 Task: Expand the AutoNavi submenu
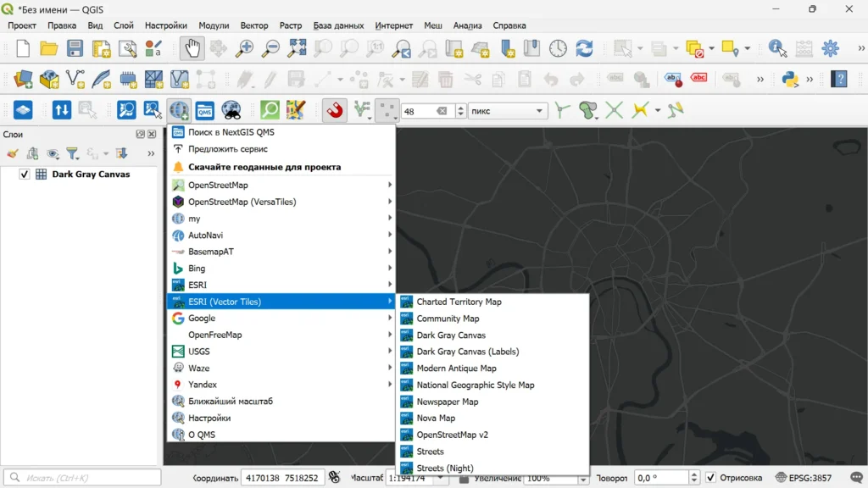(281, 236)
